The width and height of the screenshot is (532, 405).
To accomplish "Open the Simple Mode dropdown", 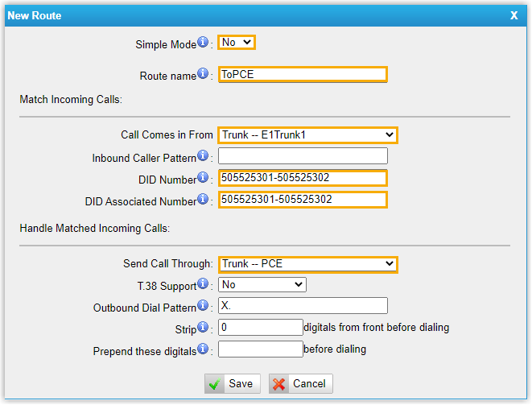I will pos(237,42).
